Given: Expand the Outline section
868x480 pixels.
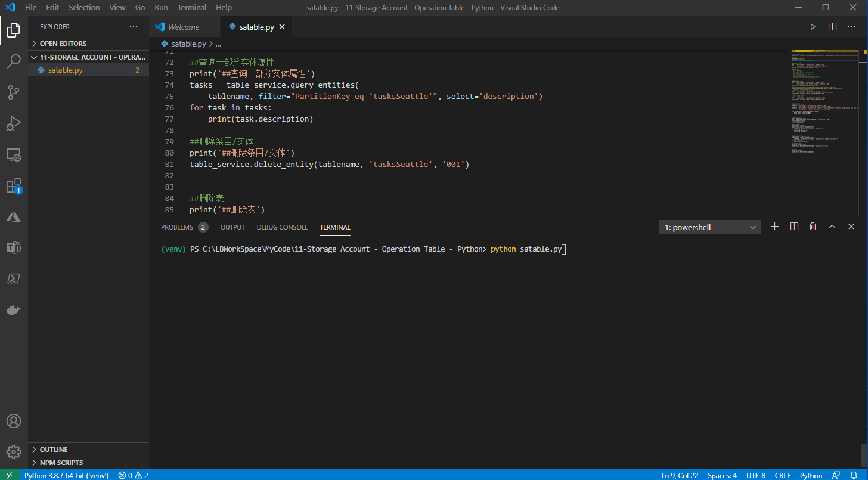Looking at the screenshot, I should tap(54, 450).
